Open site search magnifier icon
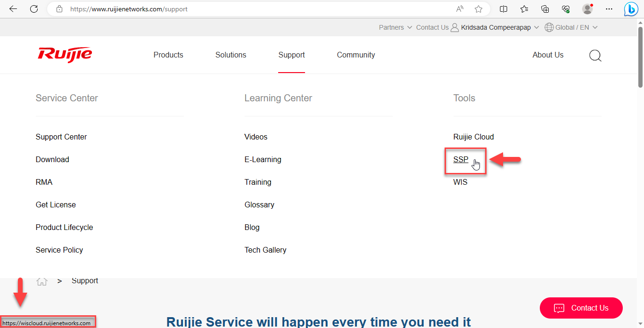Image resolution: width=644 pixels, height=328 pixels. pyautogui.click(x=595, y=56)
